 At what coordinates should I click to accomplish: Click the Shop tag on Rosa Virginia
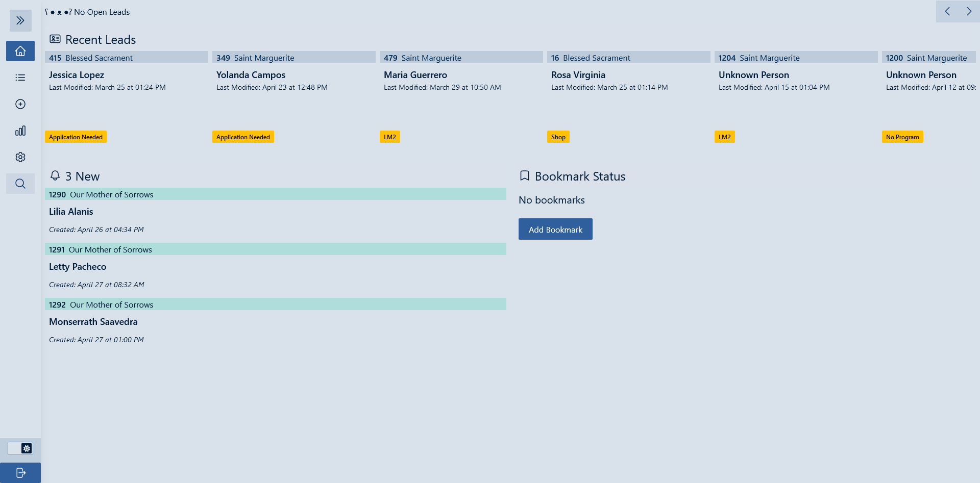pos(558,137)
